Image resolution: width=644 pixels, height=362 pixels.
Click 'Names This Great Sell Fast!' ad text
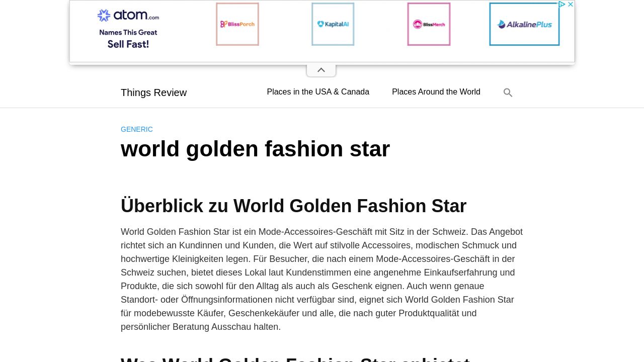[128, 38]
